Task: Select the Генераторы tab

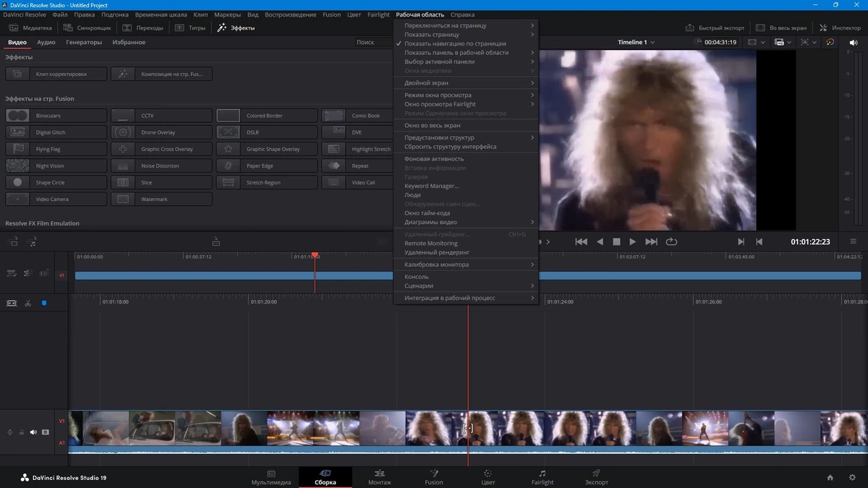Action: click(84, 43)
